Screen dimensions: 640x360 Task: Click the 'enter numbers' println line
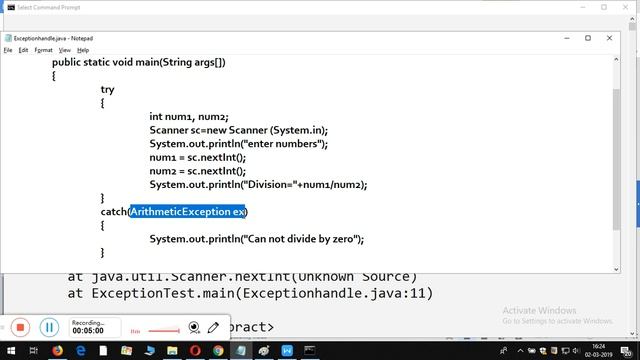tap(238, 144)
